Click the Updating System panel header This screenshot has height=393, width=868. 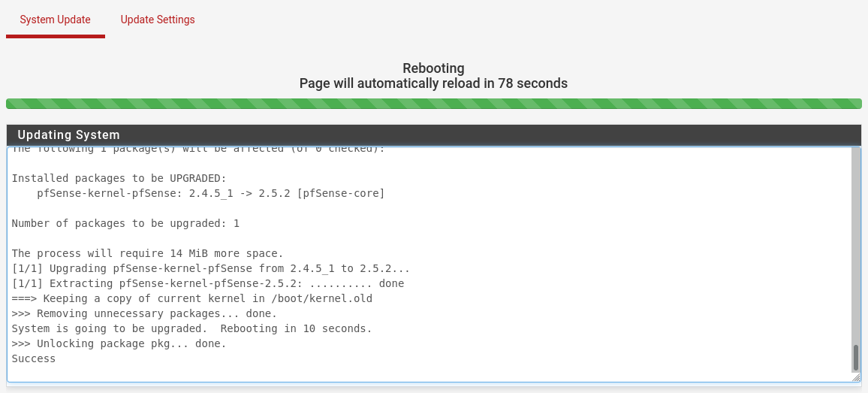(x=433, y=135)
